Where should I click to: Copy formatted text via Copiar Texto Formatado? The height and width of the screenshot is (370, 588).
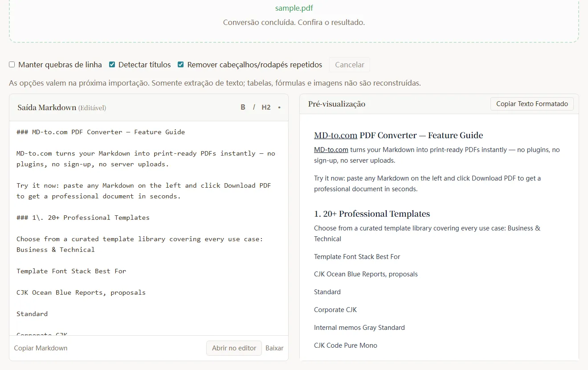[532, 104]
